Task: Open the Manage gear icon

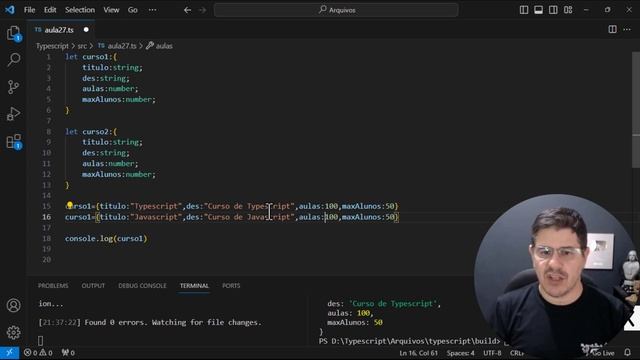Action: (x=13, y=332)
